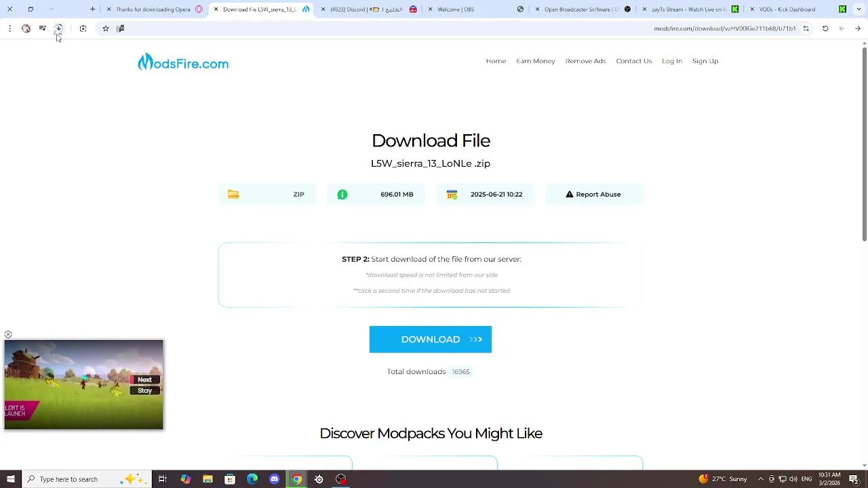
Task: Click the calendar icon beside the upload date
Action: click(452, 195)
